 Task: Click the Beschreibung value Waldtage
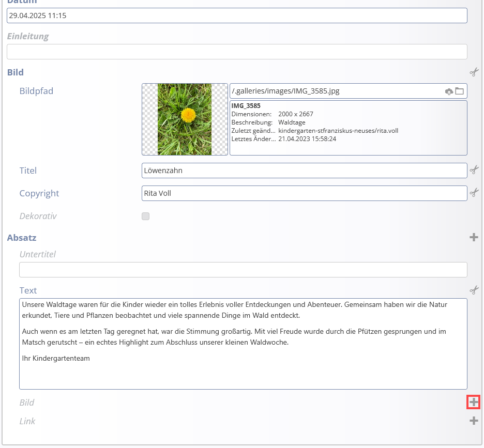[292, 122]
